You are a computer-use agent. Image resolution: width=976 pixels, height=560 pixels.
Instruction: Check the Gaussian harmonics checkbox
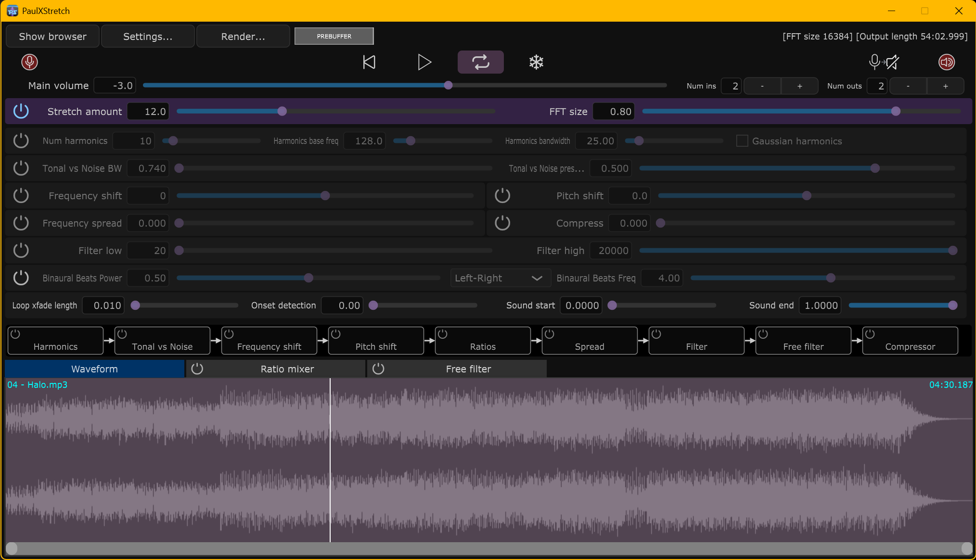coord(742,141)
